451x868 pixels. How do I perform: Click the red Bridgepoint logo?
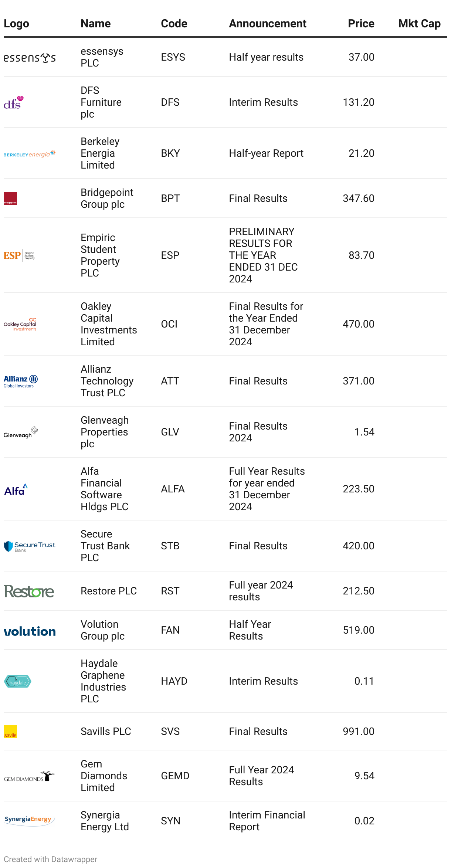[x=10, y=199]
